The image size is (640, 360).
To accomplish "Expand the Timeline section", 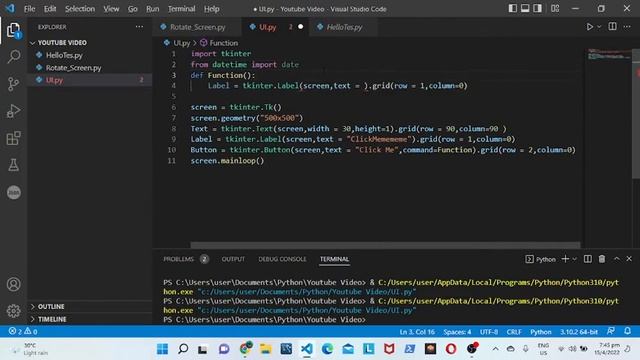I will (90, 319).
